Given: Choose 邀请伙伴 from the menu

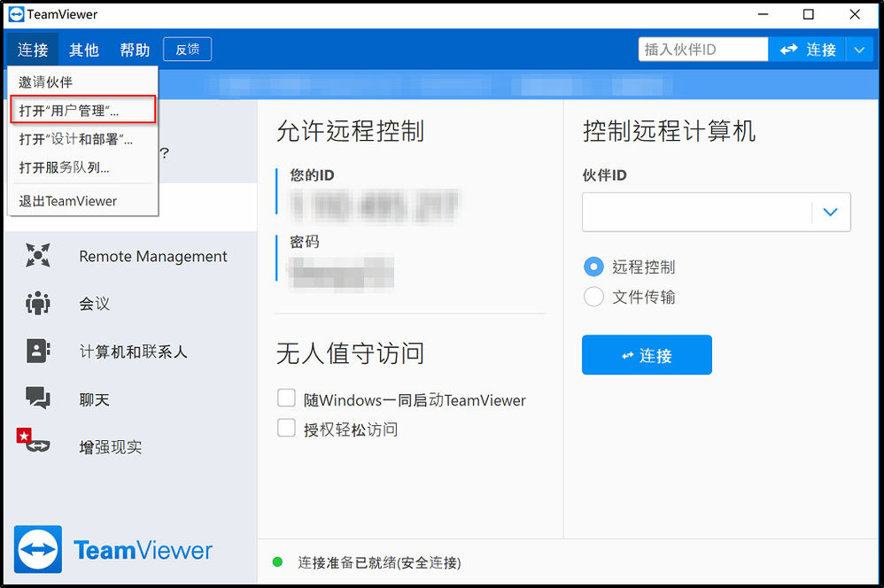Looking at the screenshot, I should tap(83, 81).
